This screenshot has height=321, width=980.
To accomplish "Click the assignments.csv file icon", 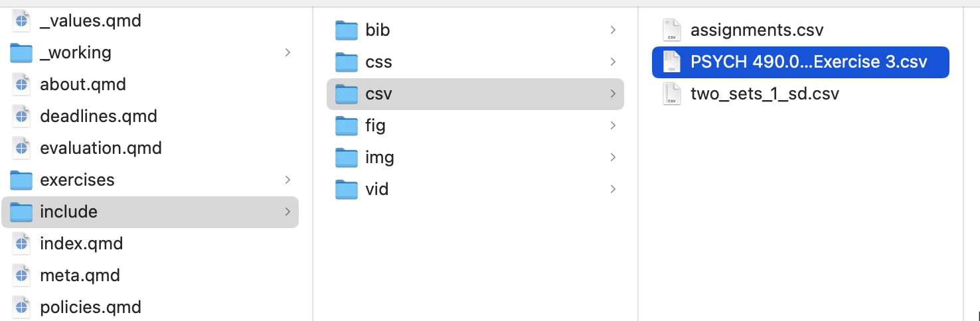I will coord(672,31).
